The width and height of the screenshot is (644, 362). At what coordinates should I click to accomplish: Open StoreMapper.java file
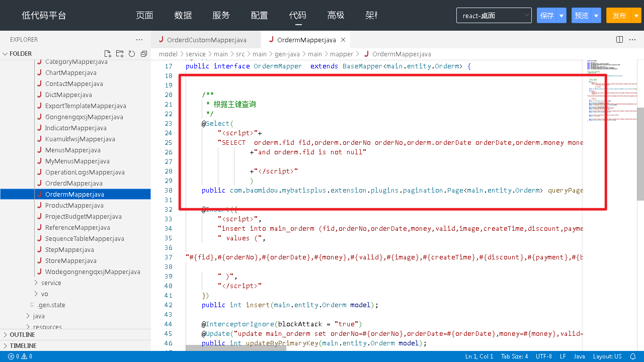click(70, 261)
